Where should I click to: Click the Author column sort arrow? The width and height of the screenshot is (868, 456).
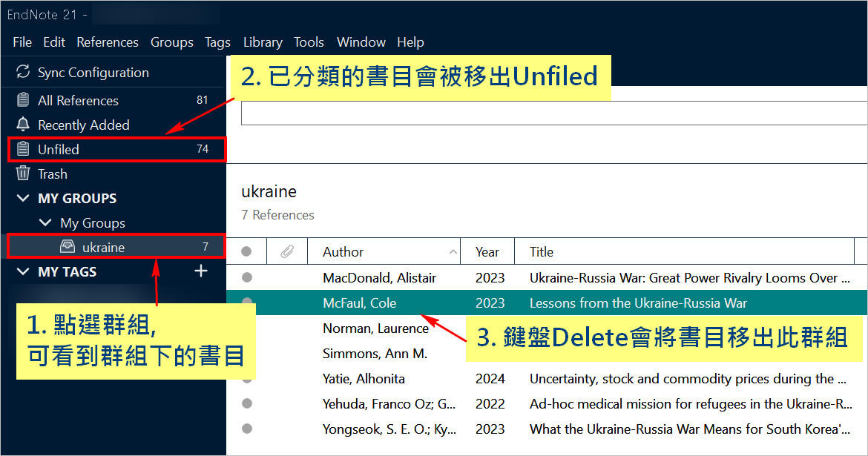click(453, 252)
